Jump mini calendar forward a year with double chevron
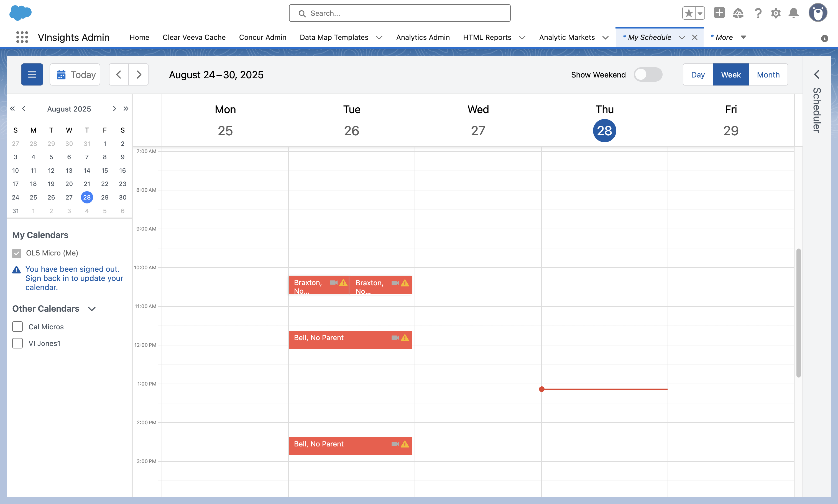This screenshot has width=838, height=504. (x=126, y=108)
